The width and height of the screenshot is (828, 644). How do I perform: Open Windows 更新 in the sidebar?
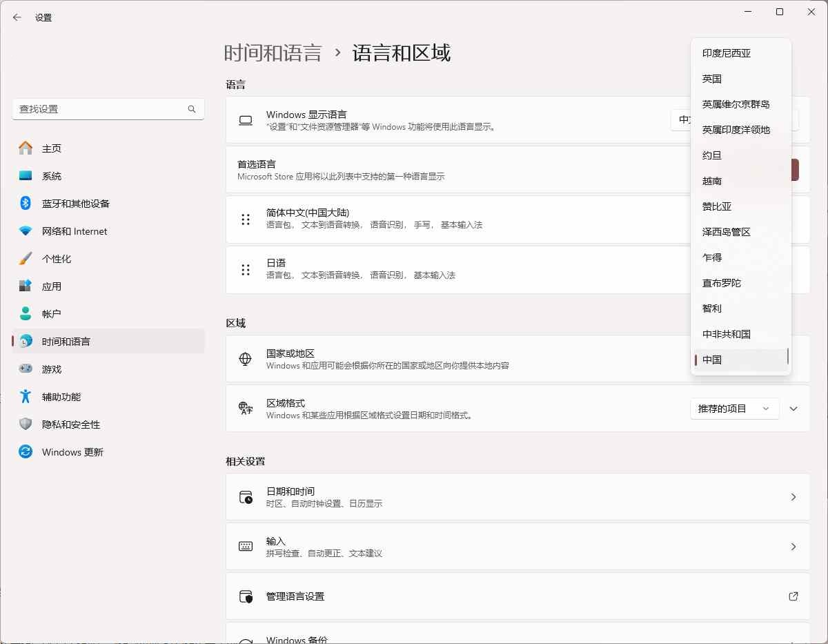[x=108, y=452]
